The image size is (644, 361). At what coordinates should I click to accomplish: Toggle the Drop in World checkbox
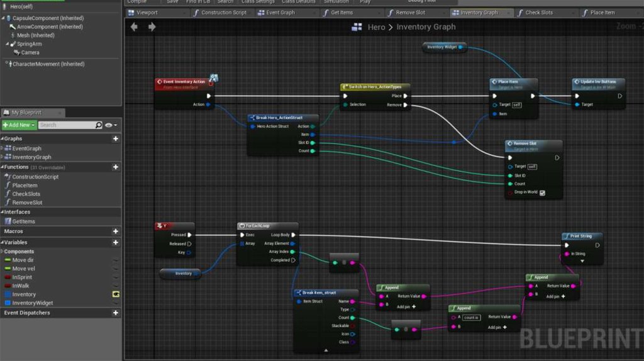(542, 192)
